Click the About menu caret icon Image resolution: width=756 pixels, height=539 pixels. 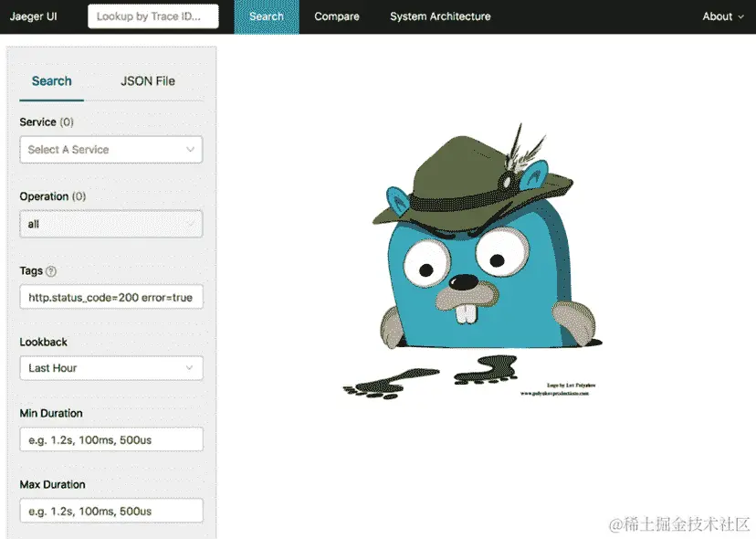coord(740,16)
